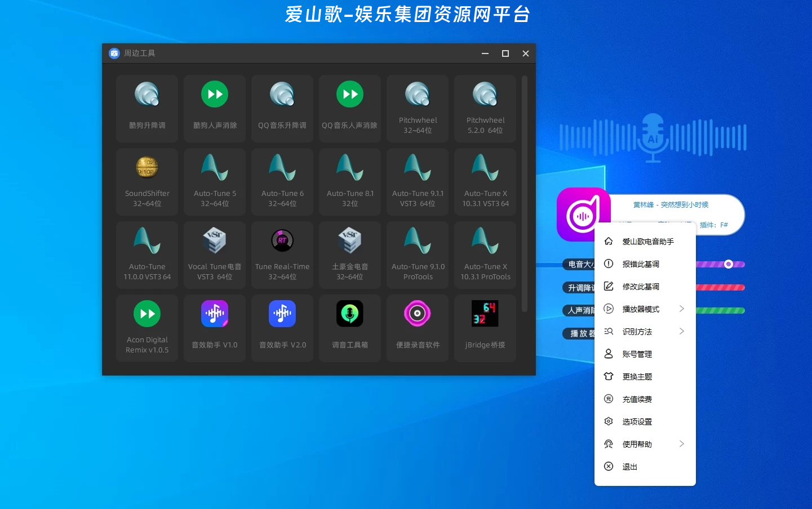Click 充值续费 to renew subscription
This screenshot has width=812, height=509.
point(637,399)
